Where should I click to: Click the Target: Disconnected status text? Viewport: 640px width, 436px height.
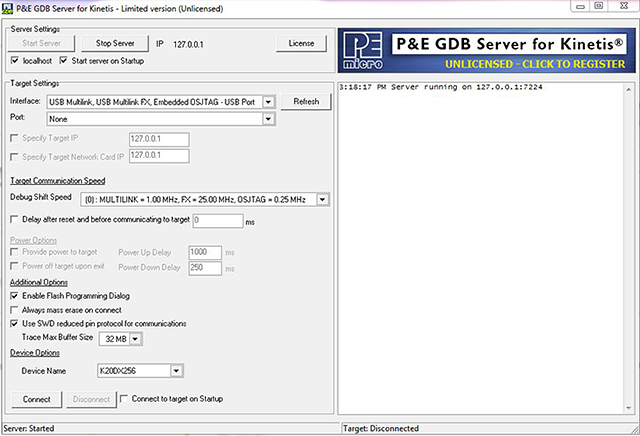point(381,428)
